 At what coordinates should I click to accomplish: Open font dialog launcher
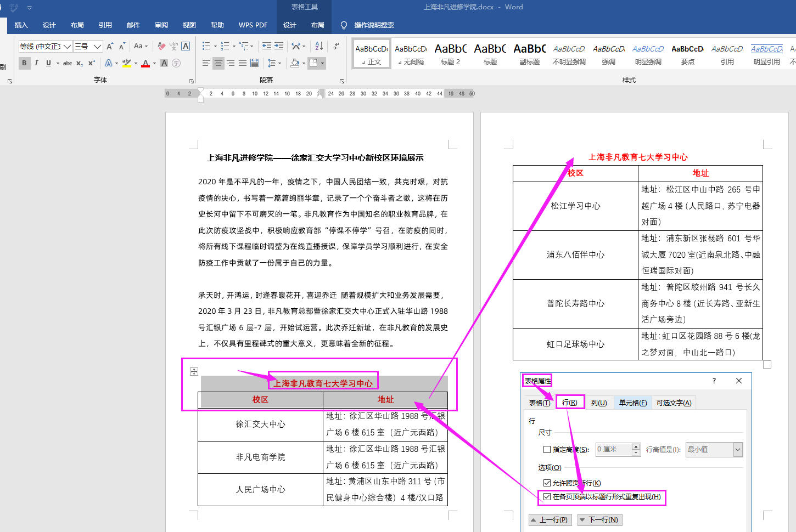tap(192, 81)
